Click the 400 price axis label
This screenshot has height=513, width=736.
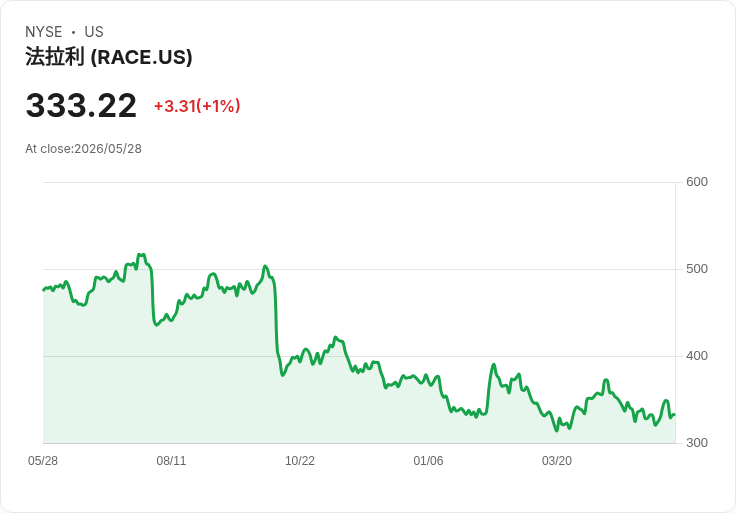click(x=697, y=356)
